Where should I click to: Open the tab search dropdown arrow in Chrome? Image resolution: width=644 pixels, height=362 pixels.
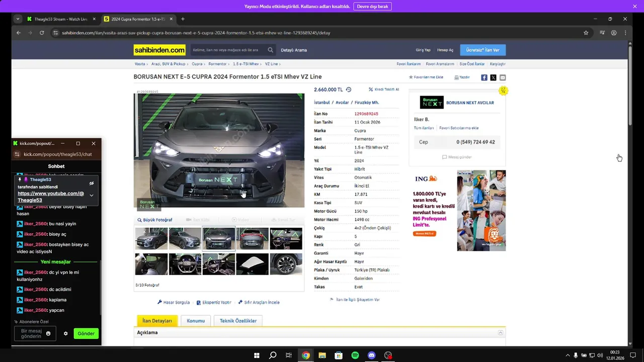point(18,19)
